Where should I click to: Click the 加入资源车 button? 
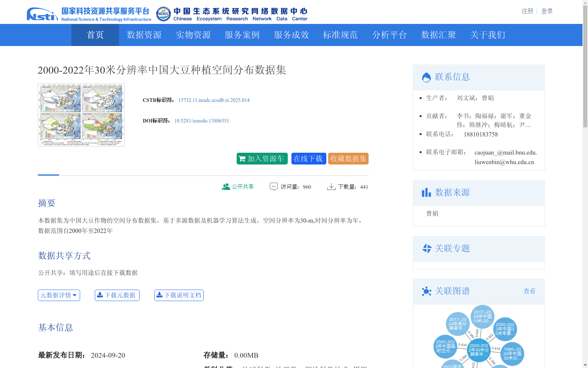click(x=262, y=159)
